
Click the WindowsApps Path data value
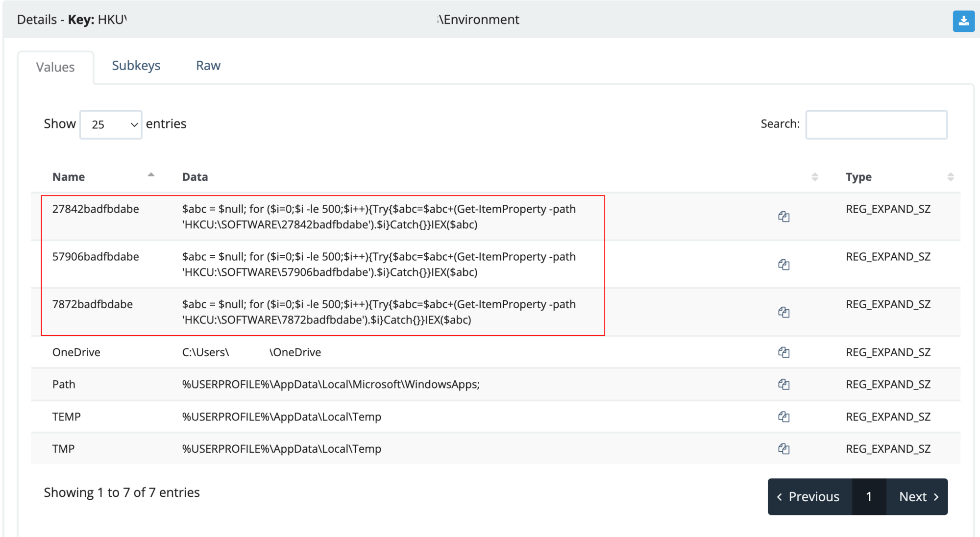(x=331, y=384)
